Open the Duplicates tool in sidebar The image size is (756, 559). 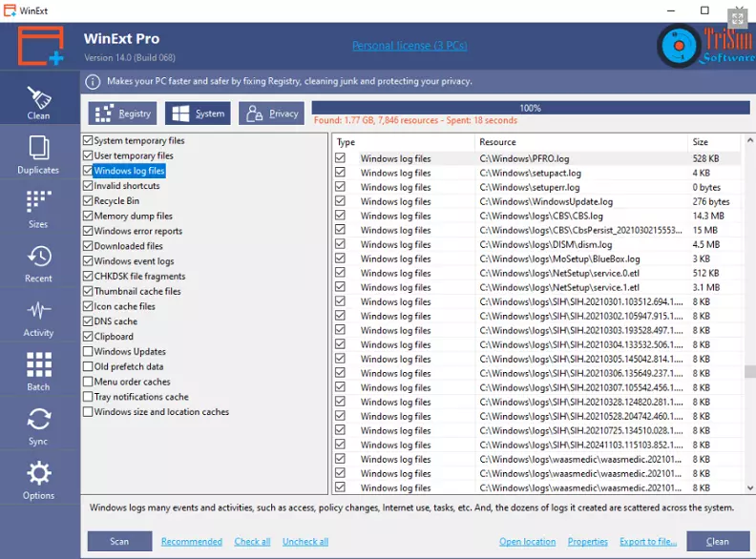38,155
